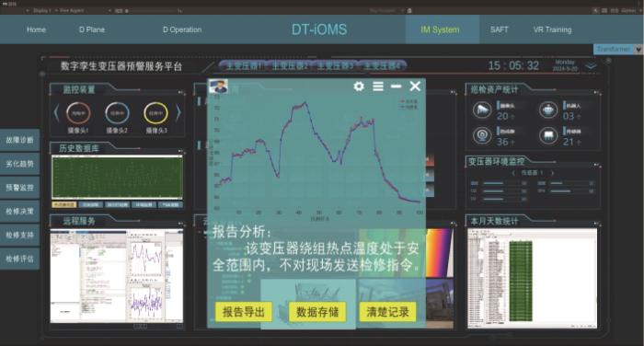Image resolution: width=644 pixels, height=346 pixels.
Task: Click the round sensor icon showing 36
Action: click(x=482, y=135)
